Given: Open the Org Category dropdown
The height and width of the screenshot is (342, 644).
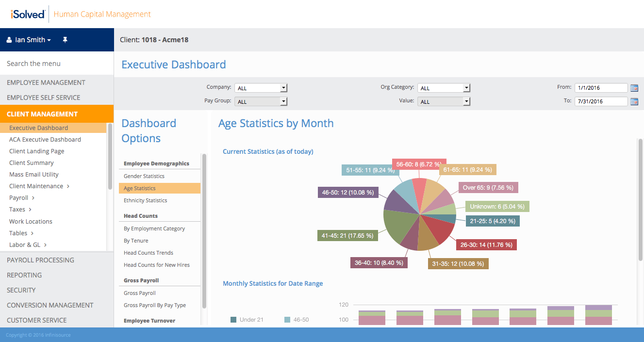Looking at the screenshot, I should coord(444,88).
